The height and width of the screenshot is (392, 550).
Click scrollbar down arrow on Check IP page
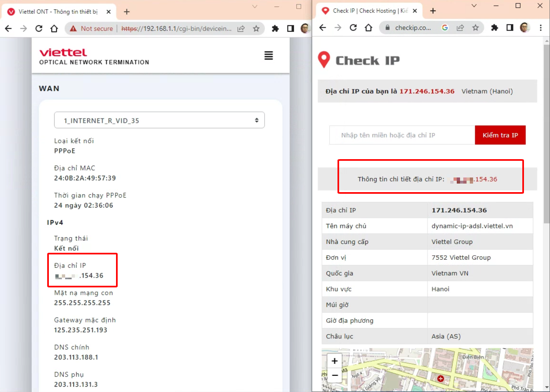[546, 387]
